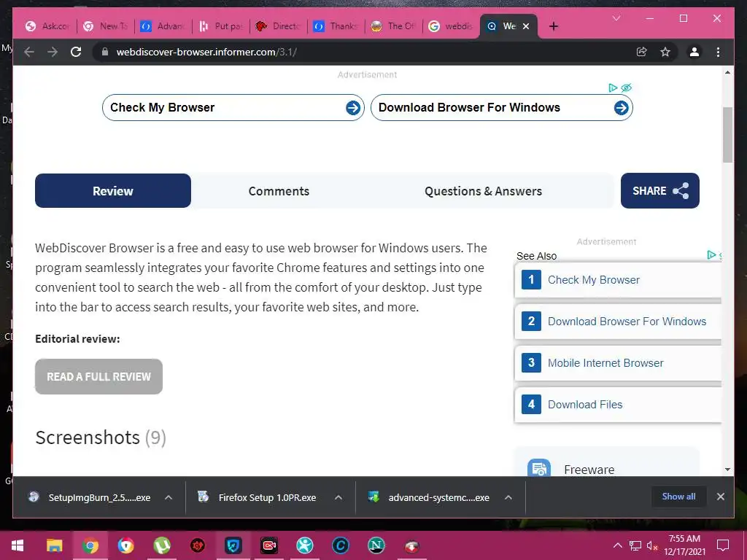Click the Chrome taskbar icon
The image size is (747, 560).
coord(90,545)
